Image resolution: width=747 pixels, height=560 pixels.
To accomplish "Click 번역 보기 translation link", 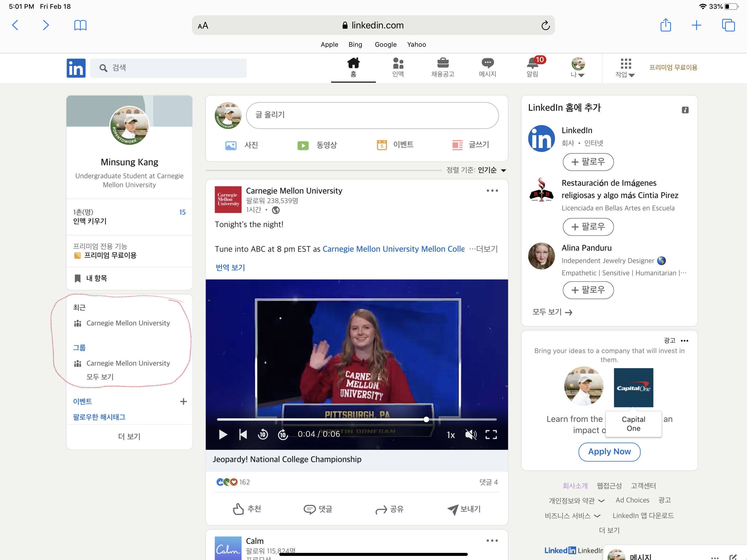I will 230,267.
